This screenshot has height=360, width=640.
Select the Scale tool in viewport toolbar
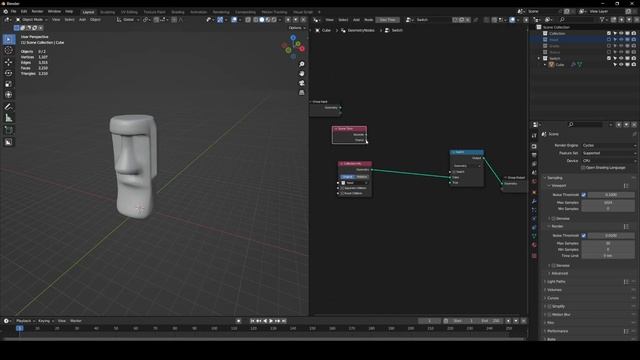[9, 84]
